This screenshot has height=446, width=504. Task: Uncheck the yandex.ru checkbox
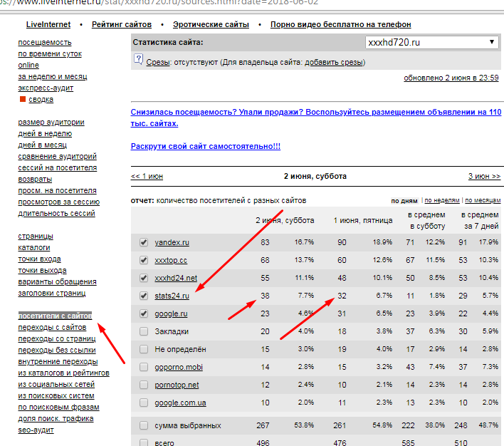pos(144,243)
